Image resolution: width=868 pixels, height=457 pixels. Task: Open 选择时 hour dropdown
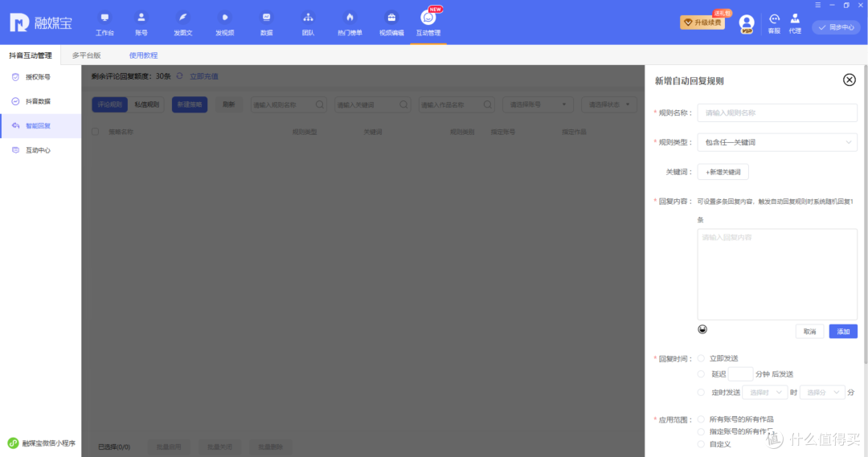pyautogui.click(x=764, y=392)
